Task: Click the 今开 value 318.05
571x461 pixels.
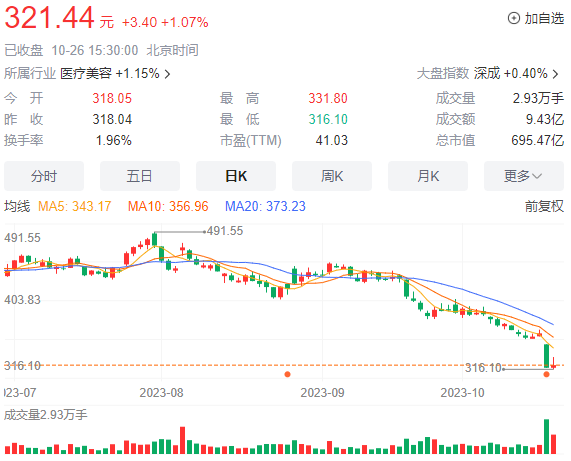Action: pos(112,98)
